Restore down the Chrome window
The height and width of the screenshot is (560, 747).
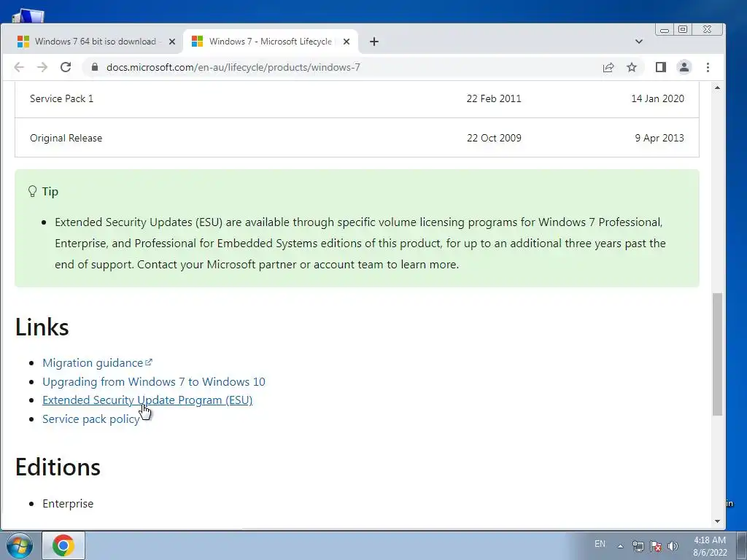coord(683,29)
